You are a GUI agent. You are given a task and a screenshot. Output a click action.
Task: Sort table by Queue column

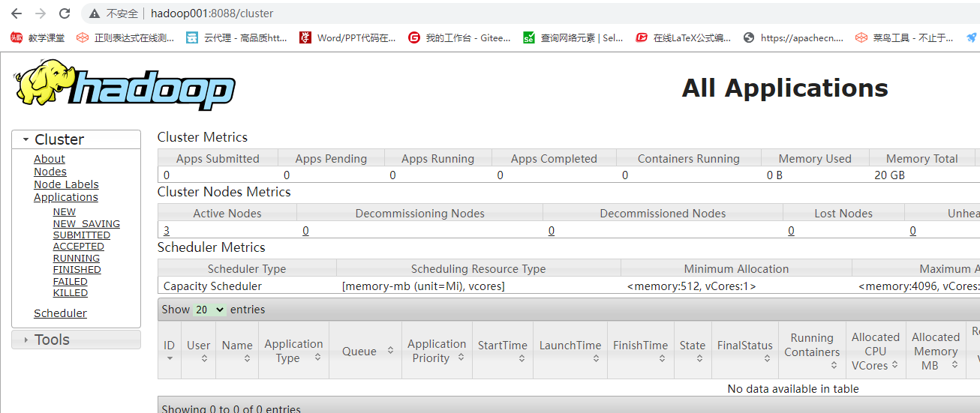click(365, 350)
